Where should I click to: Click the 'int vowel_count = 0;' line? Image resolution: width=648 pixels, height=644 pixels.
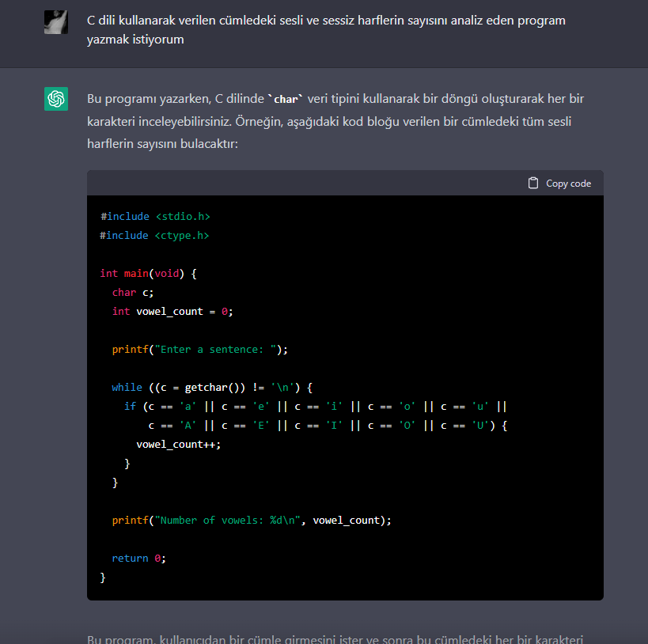172,311
